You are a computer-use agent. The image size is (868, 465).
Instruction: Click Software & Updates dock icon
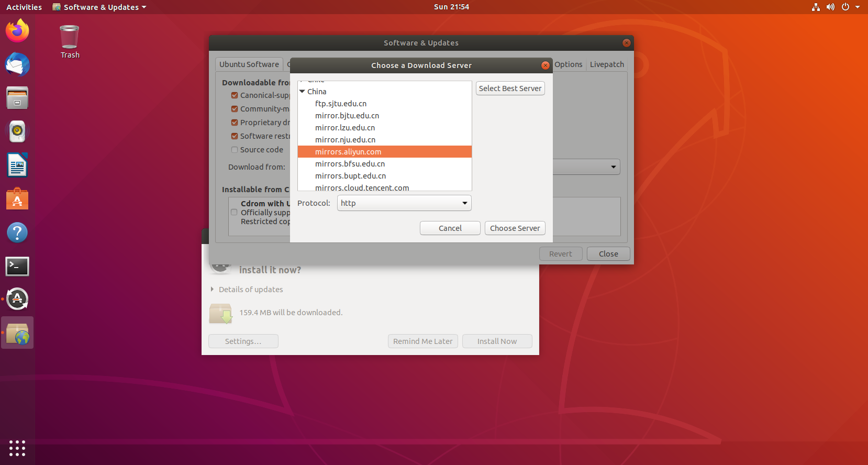(17, 333)
